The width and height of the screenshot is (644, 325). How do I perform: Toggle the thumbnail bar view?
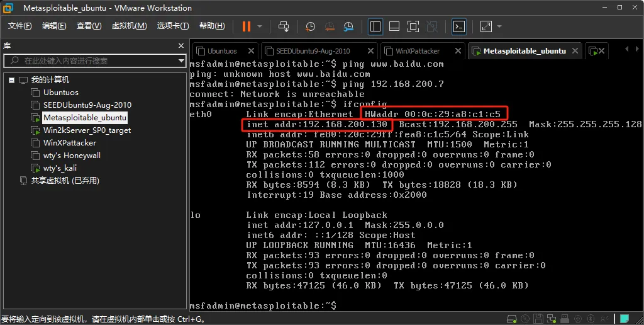tap(394, 26)
